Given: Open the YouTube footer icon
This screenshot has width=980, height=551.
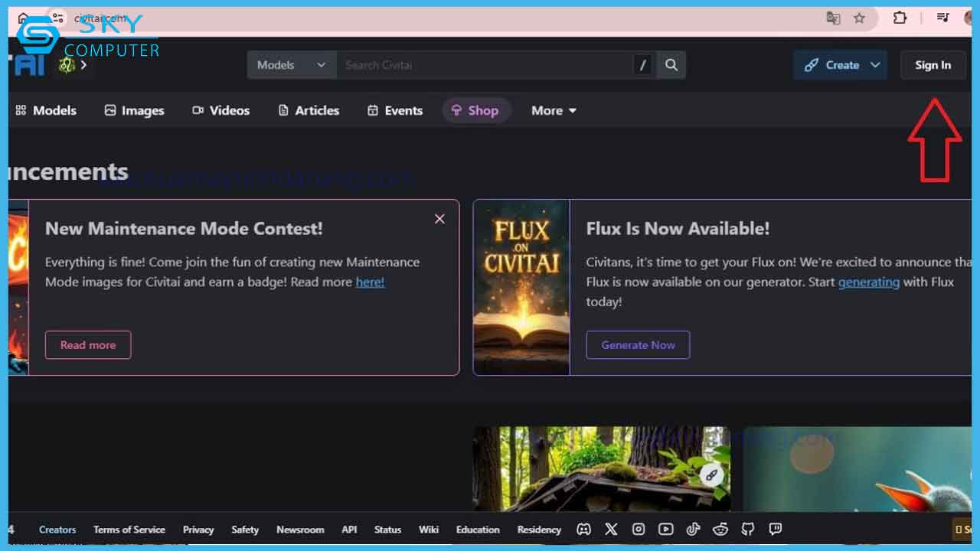Looking at the screenshot, I should tap(666, 530).
